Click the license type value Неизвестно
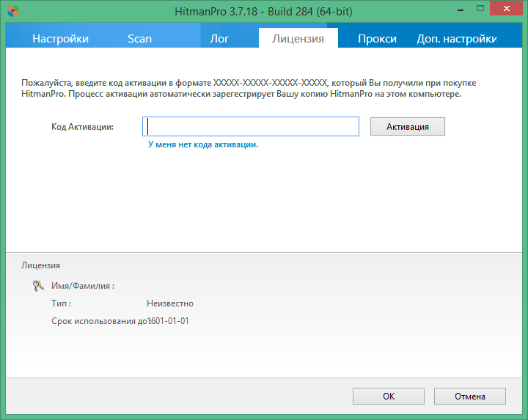The height and width of the screenshot is (420, 528). click(170, 303)
